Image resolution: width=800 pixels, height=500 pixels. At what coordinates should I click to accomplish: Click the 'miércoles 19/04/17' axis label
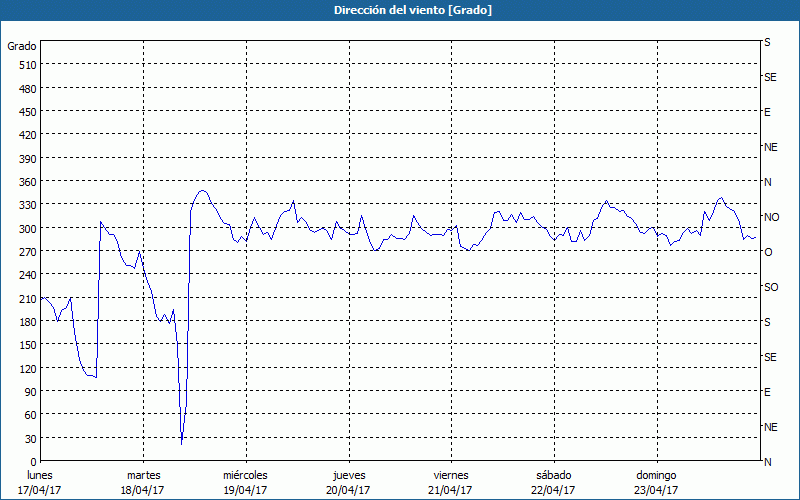click(245, 483)
